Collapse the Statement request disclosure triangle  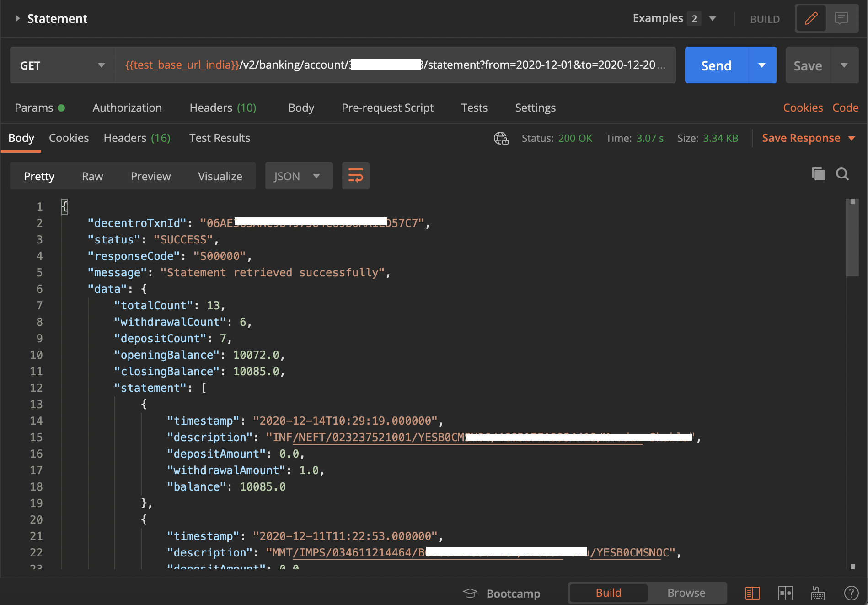pyautogui.click(x=17, y=18)
